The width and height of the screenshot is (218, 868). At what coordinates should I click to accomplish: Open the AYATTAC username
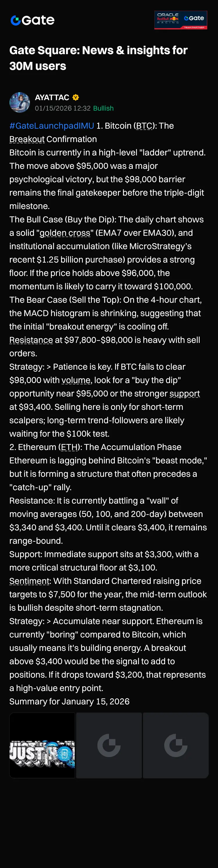tap(52, 98)
